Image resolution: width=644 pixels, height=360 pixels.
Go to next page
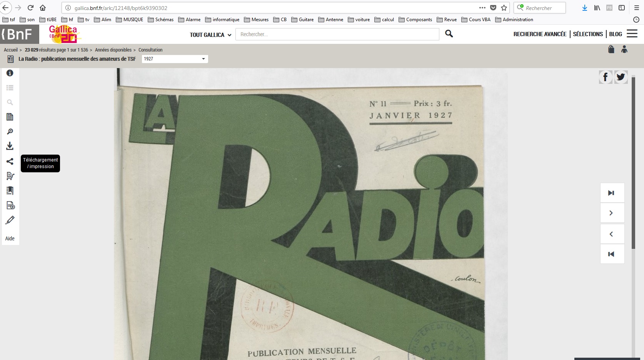pos(612,213)
